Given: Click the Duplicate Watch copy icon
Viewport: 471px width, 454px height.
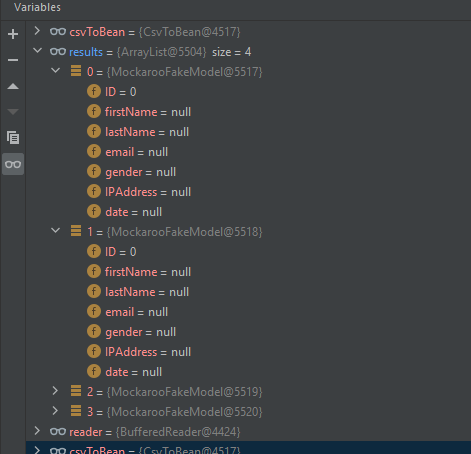Looking at the screenshot, I should 13,137.
